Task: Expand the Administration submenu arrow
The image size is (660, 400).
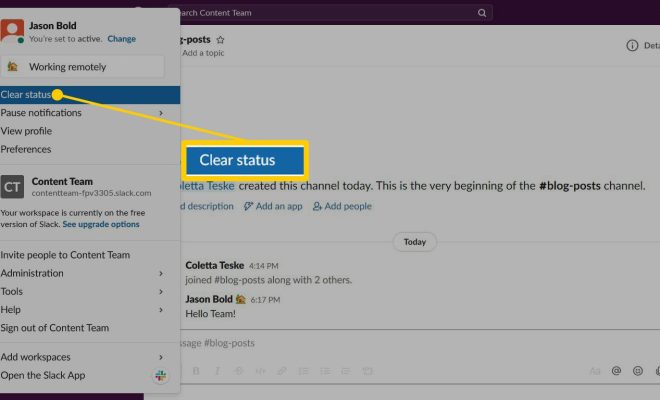Action: [161, 273]
